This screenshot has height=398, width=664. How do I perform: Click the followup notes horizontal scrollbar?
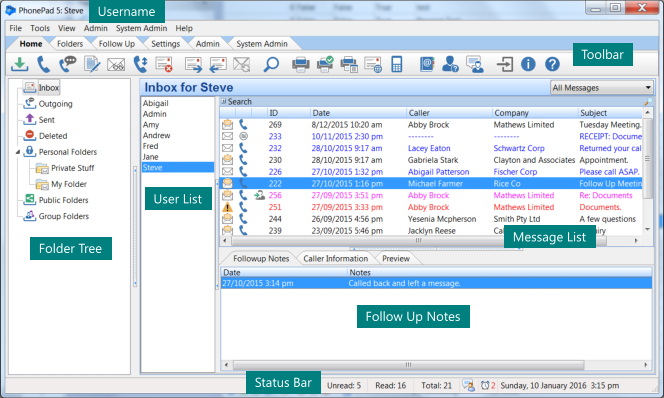pyautogui.click(x=409, y=365)
